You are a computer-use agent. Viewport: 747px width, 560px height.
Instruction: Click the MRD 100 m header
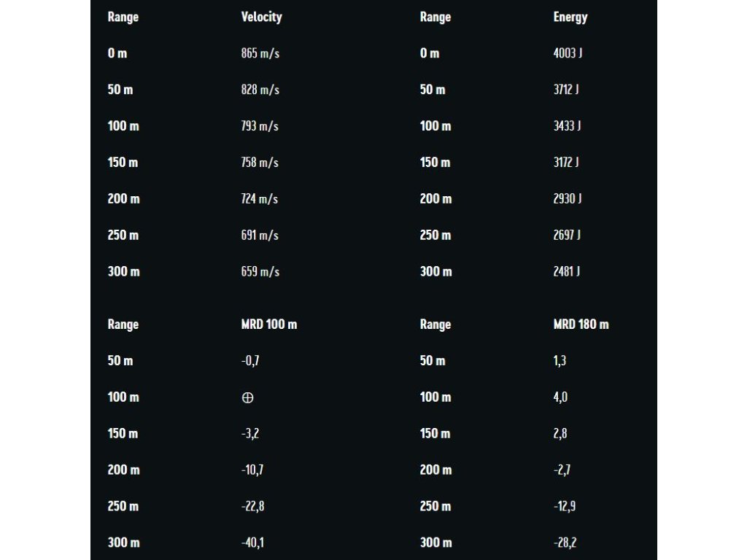coord(269,324)
